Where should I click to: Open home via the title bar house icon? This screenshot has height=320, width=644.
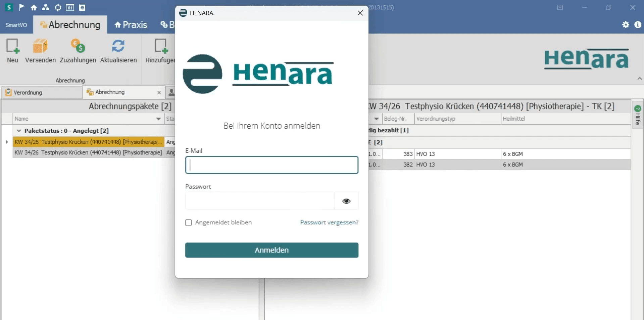[34, 7]
